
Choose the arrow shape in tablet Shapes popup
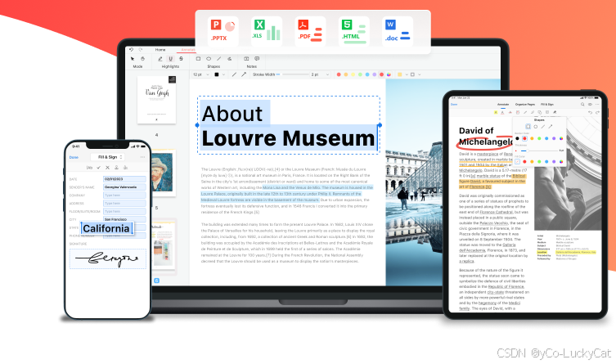551,127
